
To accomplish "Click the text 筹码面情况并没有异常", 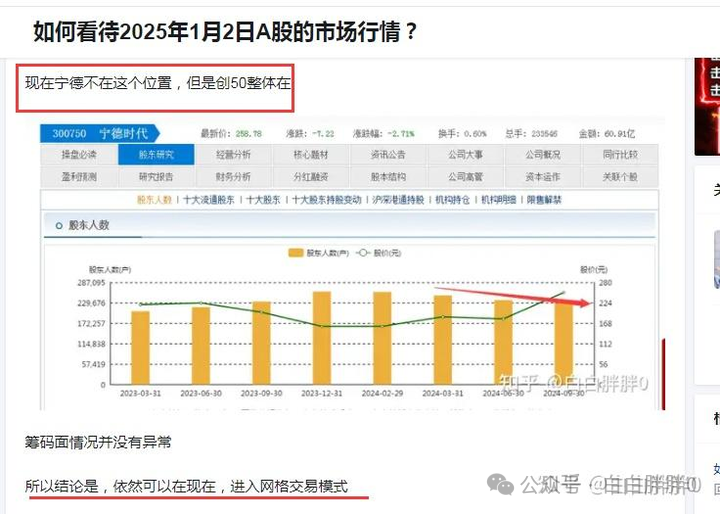I will pos(98,442).
